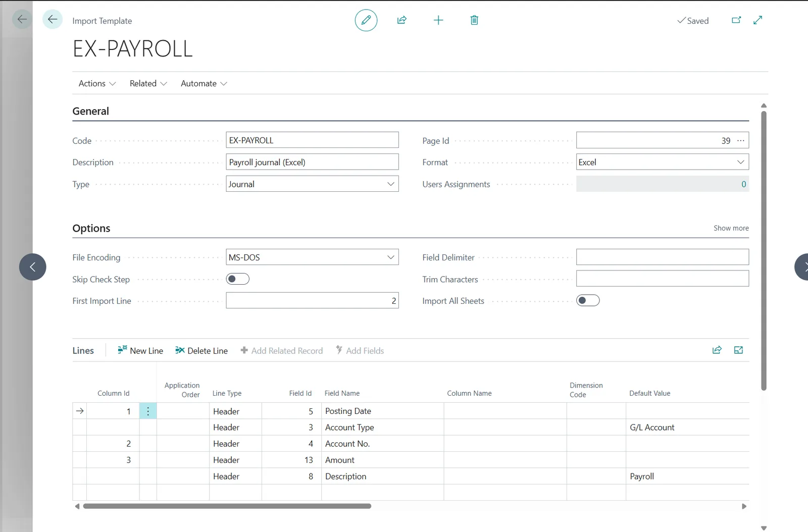Click the Payroll default value cell
The height and width of the screenshot is (532, 808).
click(x=688, y=476)
